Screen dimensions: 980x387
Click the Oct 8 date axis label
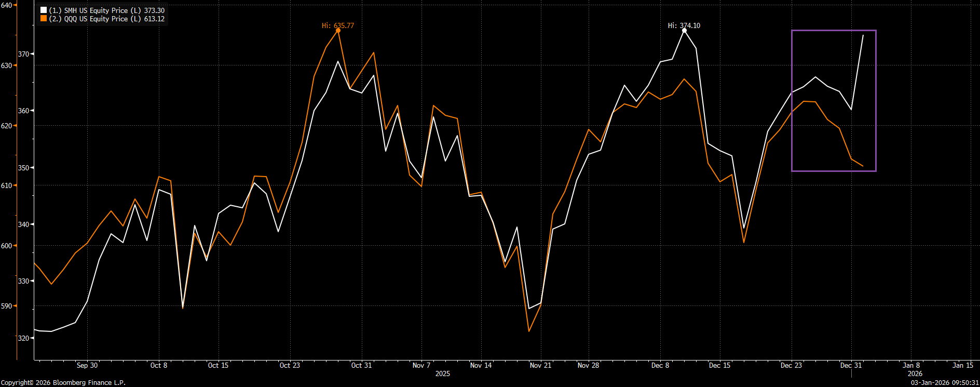pos(159,365)
